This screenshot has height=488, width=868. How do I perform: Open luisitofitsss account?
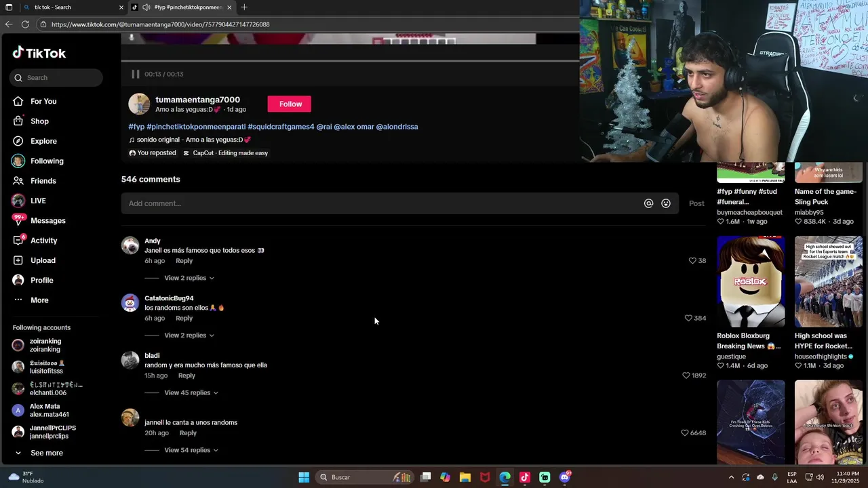(x=46, y=367)
